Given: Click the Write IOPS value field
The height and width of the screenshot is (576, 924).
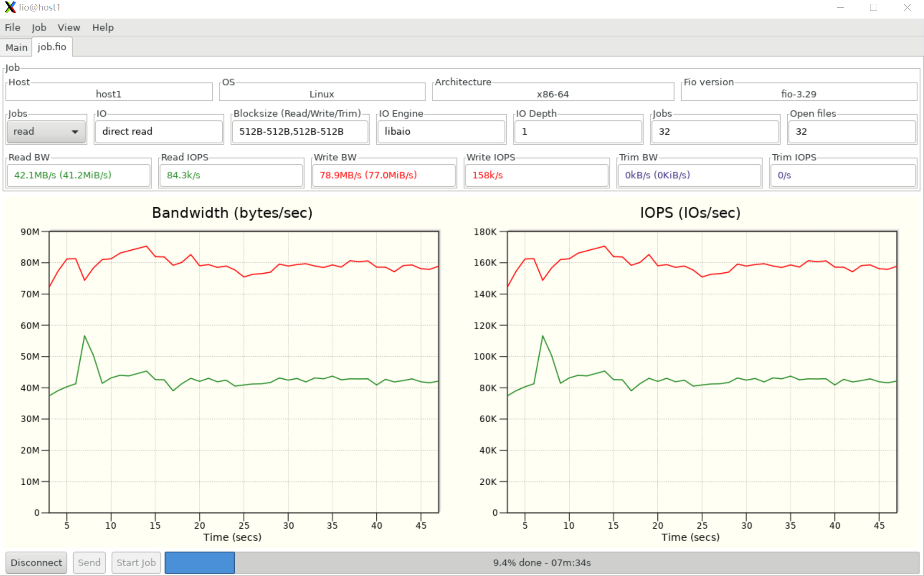Looking at the screenshot, I should tap(536, 175).
